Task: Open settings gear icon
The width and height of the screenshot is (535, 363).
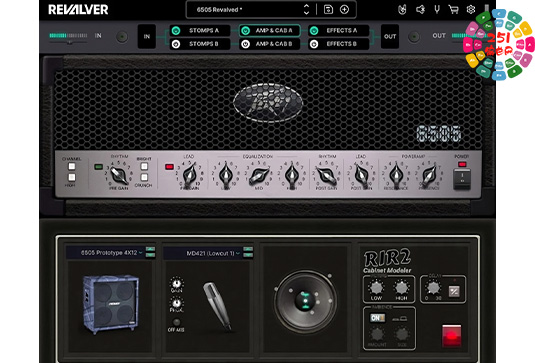Action: coord(471,9)
